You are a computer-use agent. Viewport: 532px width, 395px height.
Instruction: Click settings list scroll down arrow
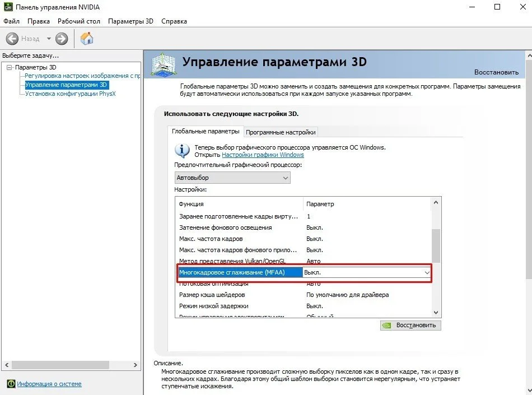(x=436, y=312)
